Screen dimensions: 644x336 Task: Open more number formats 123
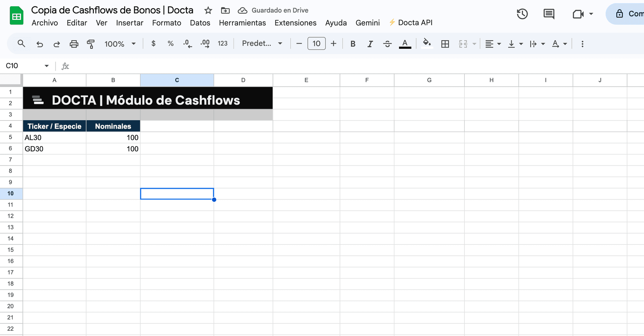pos(222,43)
